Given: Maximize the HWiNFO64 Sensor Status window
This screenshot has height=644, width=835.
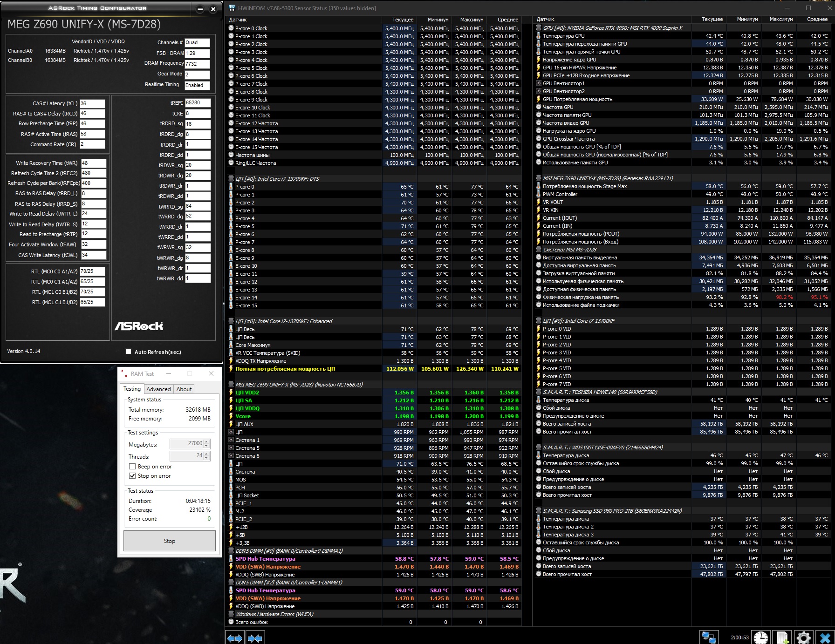Looking at the screenshot, I should tap(808, 8).
